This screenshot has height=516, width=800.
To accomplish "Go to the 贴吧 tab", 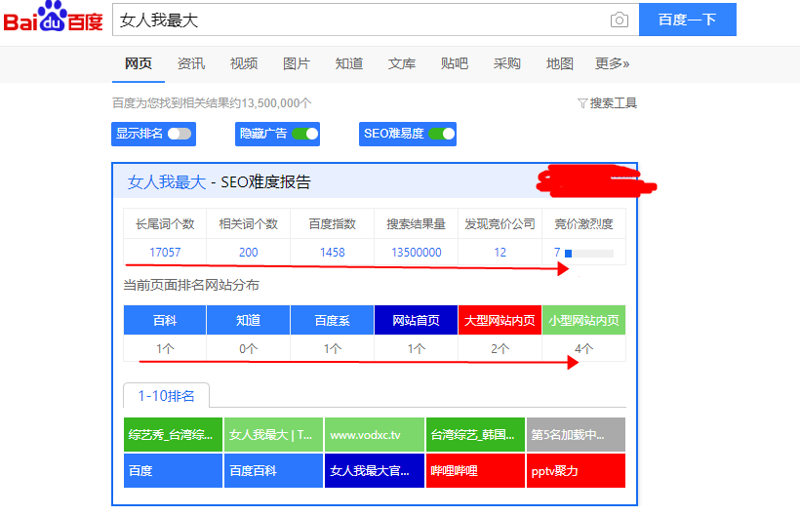I will pos(454,63).
